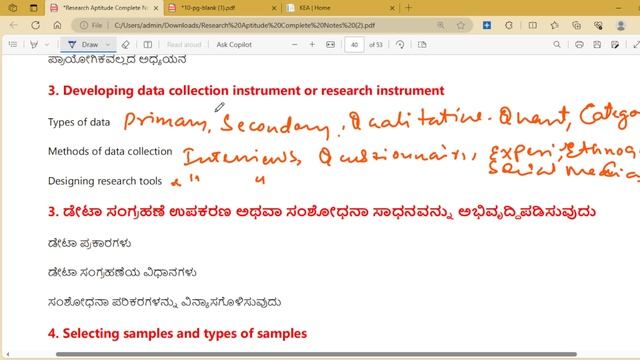
Task: Rotate the PDF page
Action: coord(400,44)
